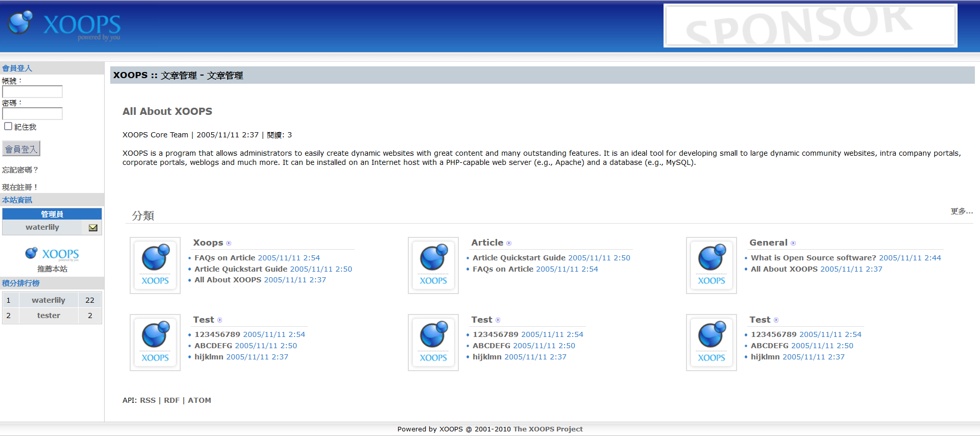980x436 pixels.
Task: Open What is Open Source software? article
Action: coord(814,258)
